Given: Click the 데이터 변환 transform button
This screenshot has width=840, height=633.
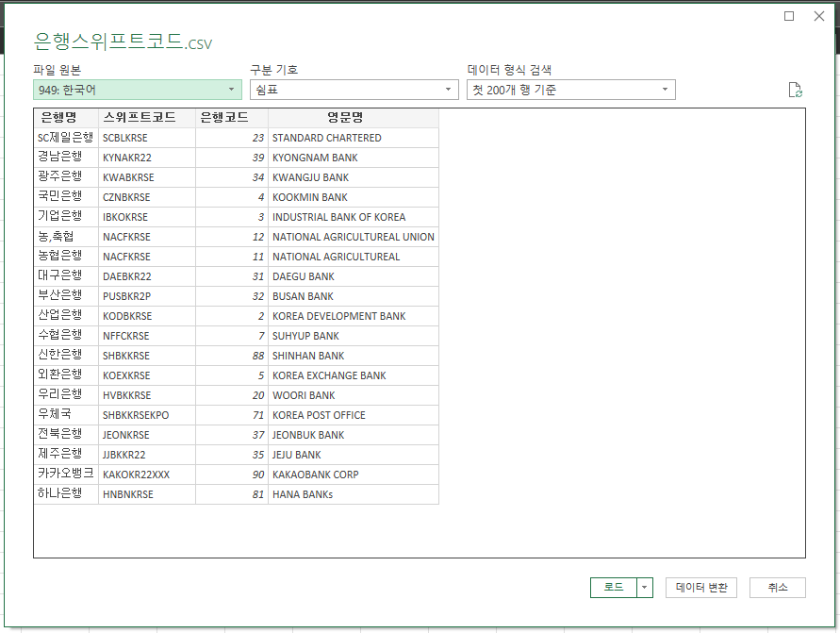Looking at the screenshot, I should pos(701,587).
